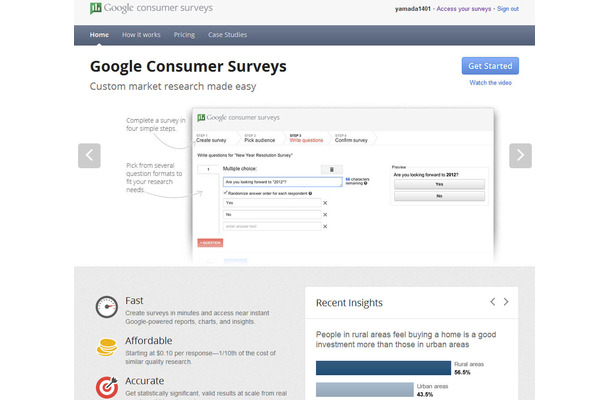Click the "Custom market research made easy" subtitle
The width and height of the screenshot is (610, 400).
[x=173, y=86]
